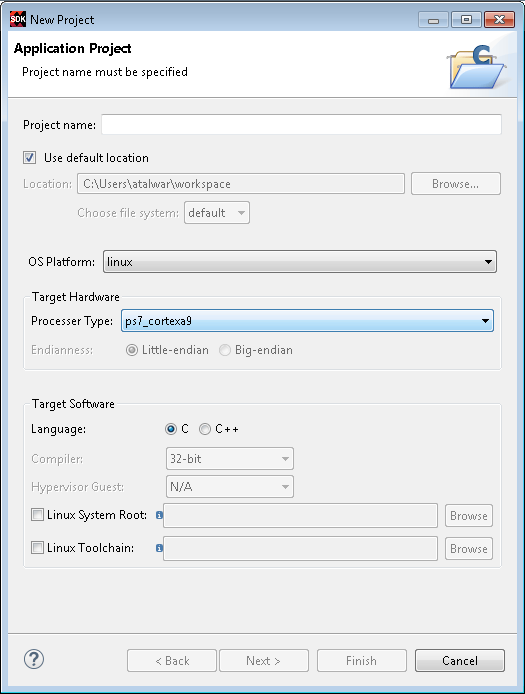Click the Linux System Root info icon

159,515
